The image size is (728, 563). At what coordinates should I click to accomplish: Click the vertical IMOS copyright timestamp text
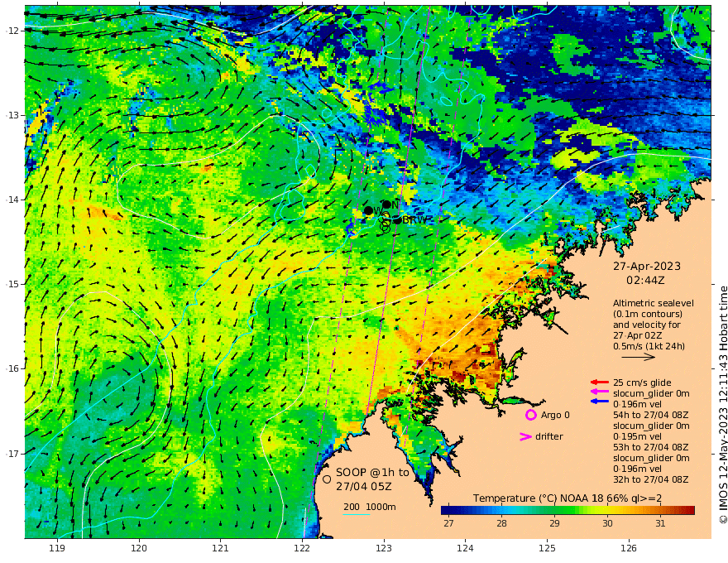tap(723, 405)
